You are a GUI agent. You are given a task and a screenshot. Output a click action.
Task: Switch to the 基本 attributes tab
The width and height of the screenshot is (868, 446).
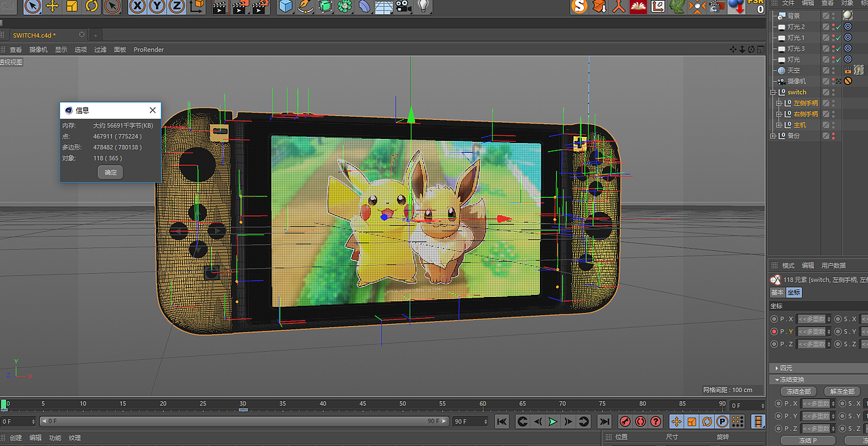pos(777,293)
